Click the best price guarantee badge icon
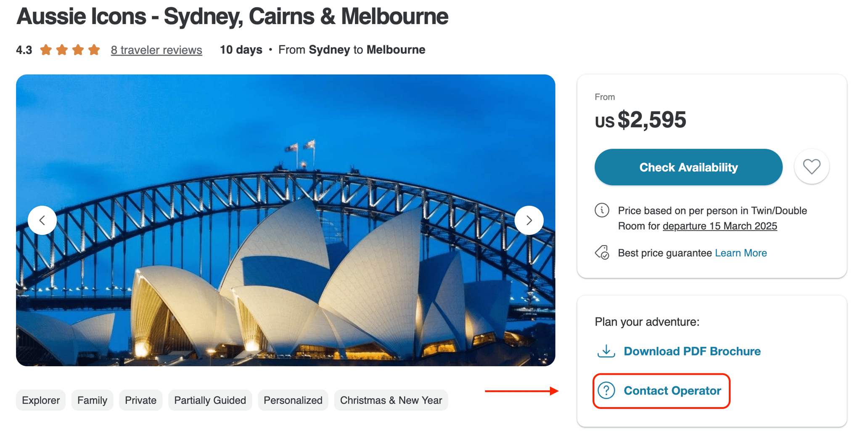Image resolution: width=868 pixels, height=437 pixels. pyautogui.click(x=602, y=253)
